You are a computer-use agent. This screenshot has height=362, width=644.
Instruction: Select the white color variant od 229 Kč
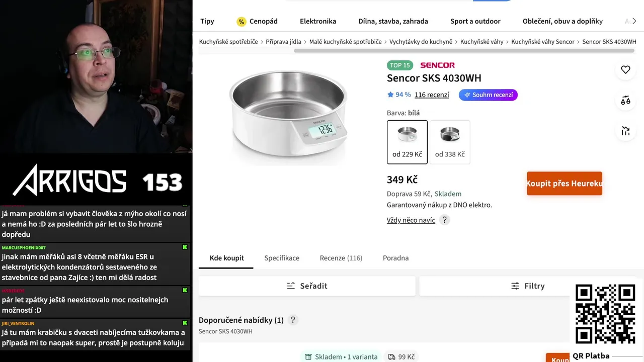(407, 142)
